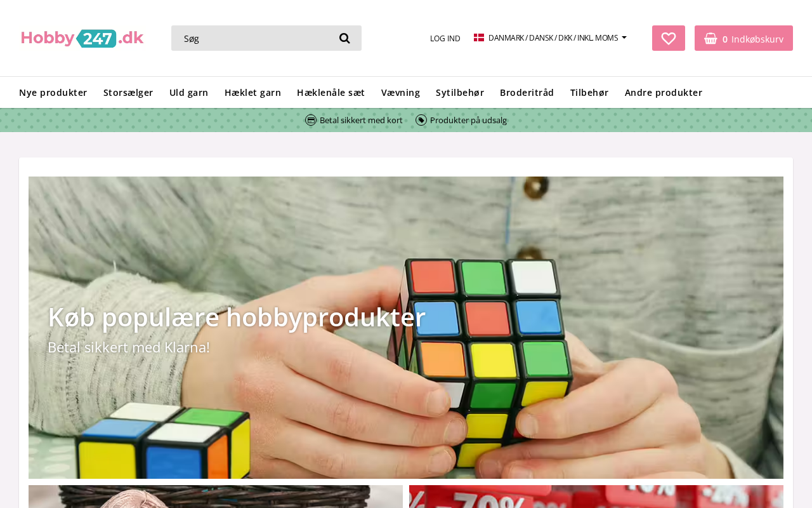812x508 pixels.
Task: Open Produkter på udsalg link
Action: (x=468, y=120)
